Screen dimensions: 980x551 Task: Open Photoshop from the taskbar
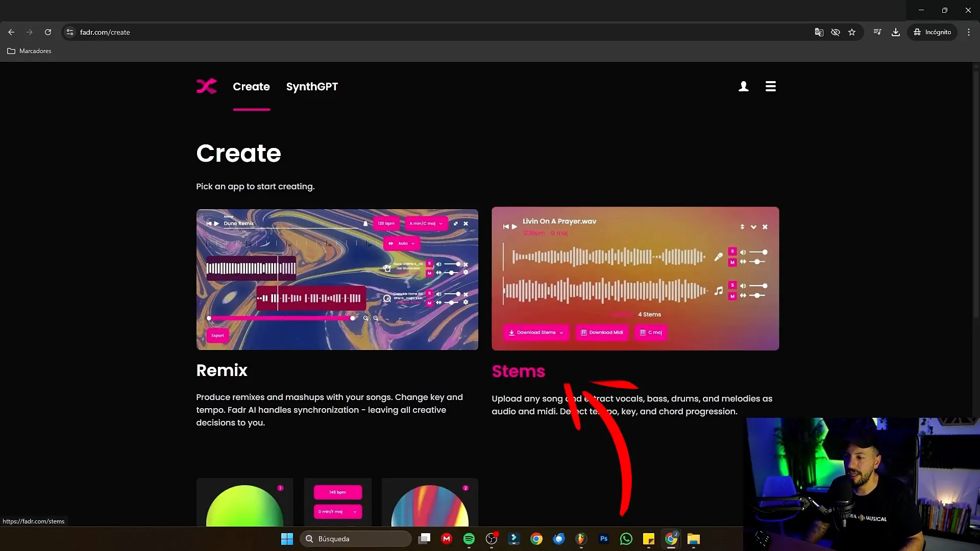[604, 539]
